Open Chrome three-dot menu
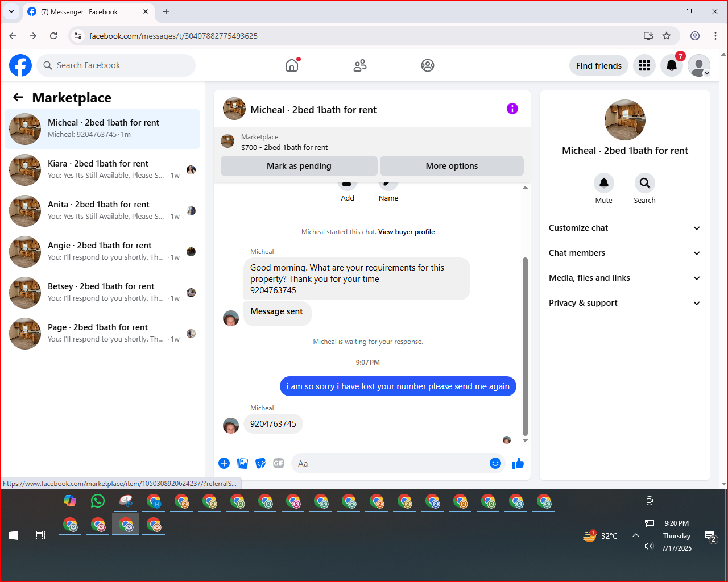 click(x=715, y=36)
